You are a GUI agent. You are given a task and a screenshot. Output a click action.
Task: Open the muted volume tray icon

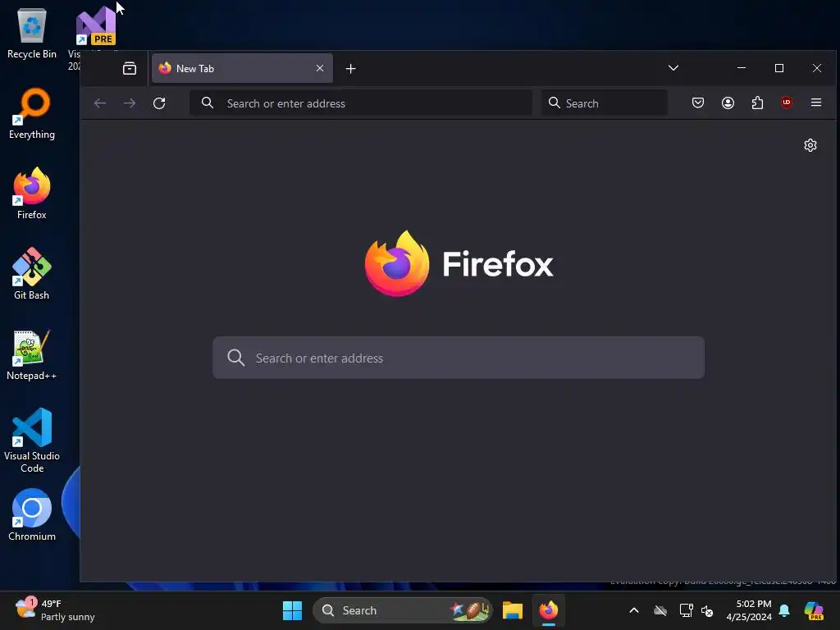point(707,610)
